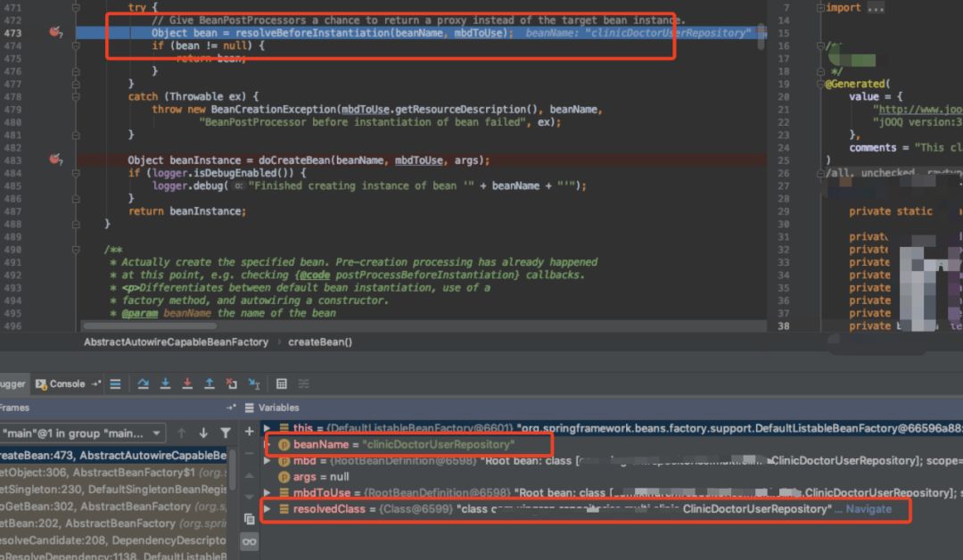
Task: Click the filter frames funnel icon
Action: pos(226,433)
